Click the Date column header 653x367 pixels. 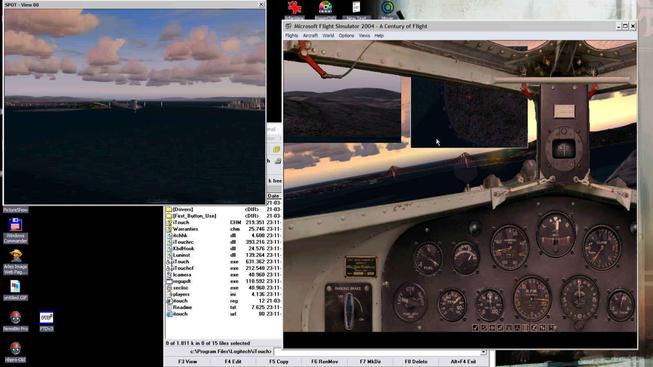point(273,196)
